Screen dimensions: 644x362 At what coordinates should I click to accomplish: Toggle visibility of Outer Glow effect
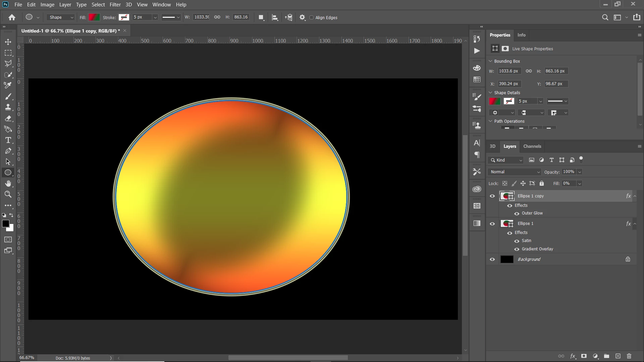(x=517, y=214)
